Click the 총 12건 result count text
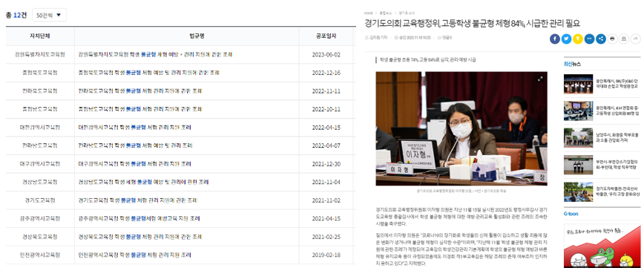 tap(16, 15)
